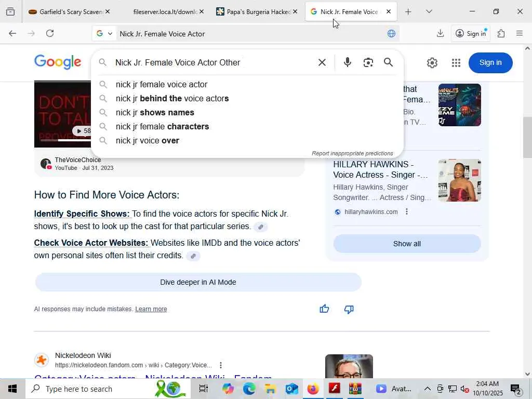Reload the current page
The image size is (532, 399).
pos(50,33)
